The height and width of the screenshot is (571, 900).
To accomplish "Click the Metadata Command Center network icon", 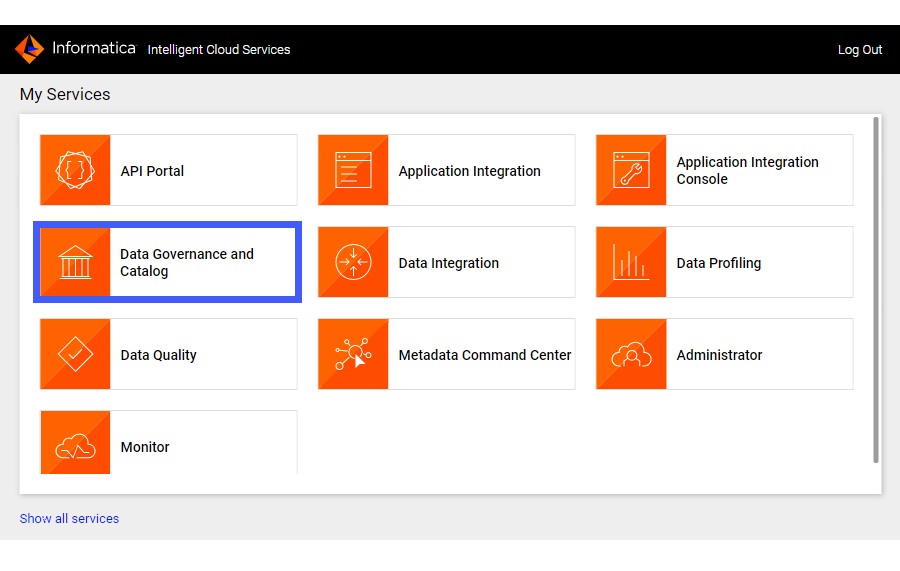I will tap(353, 354).
